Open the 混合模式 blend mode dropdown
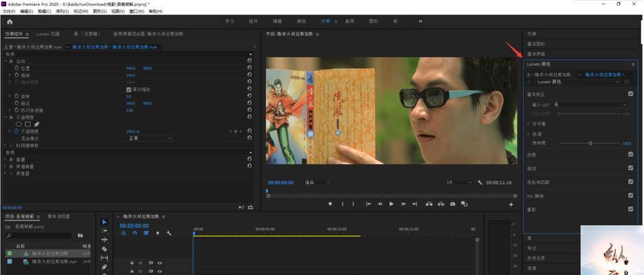Viewport: 644px width, 275px height. [149, 138]
